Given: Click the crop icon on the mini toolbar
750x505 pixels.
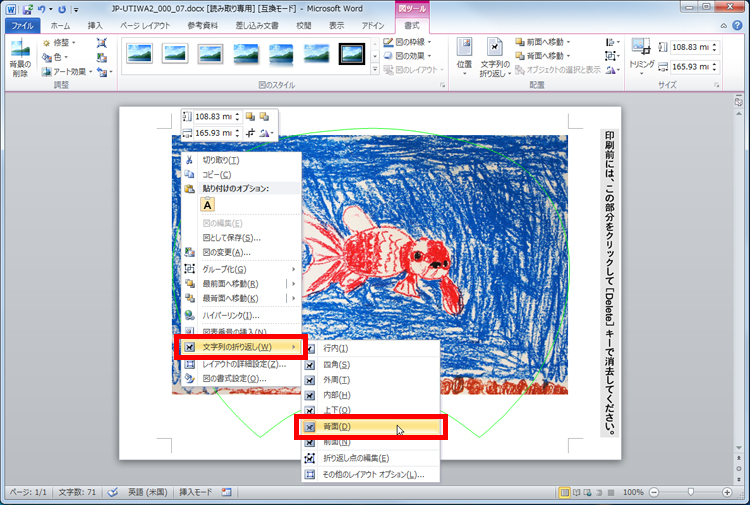Looking at the screenshot, I should pyautogui.click(x=250, y=133).
